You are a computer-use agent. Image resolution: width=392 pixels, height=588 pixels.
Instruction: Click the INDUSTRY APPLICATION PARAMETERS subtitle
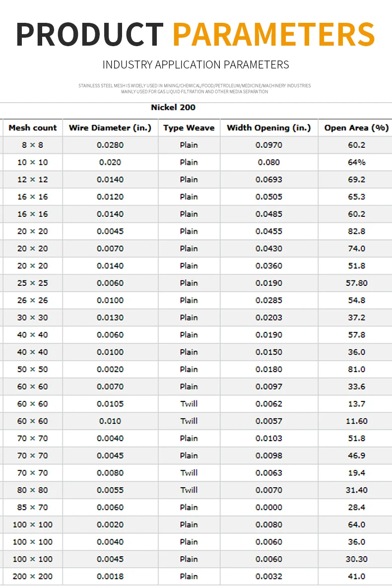coord(196,65)
